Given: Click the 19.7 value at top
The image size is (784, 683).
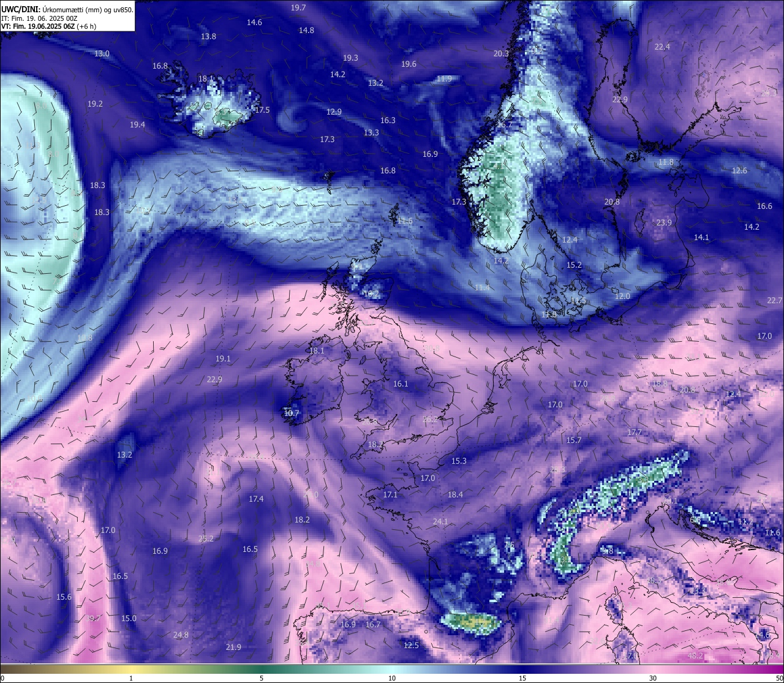Looking at the screenshot, I should click(x=298, y=7).
